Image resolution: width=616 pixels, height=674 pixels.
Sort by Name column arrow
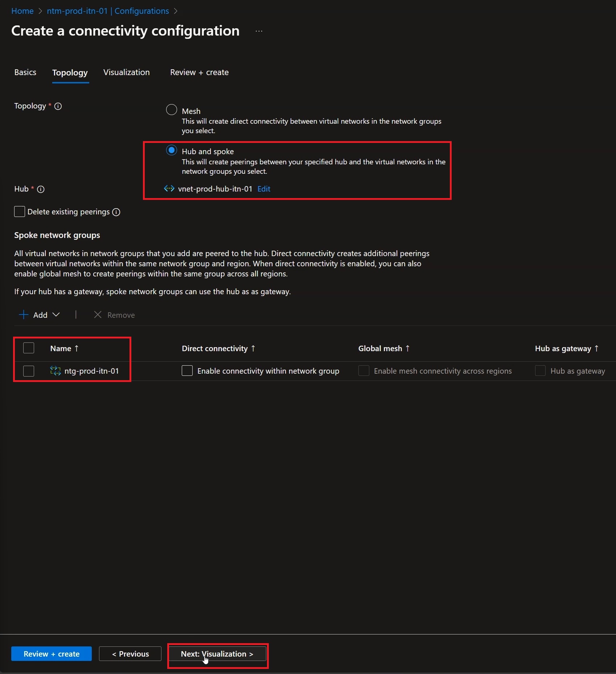pos(77,348)
